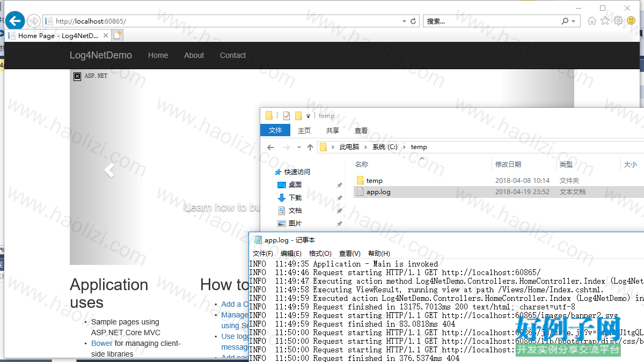Open a new browser tab

tap(117, 35)
